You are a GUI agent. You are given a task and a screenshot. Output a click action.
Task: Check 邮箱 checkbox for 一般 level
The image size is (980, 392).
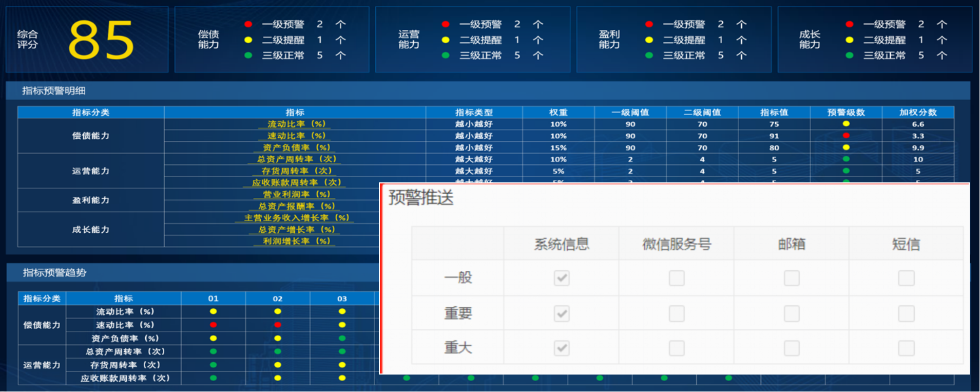[x=792, y=278]
